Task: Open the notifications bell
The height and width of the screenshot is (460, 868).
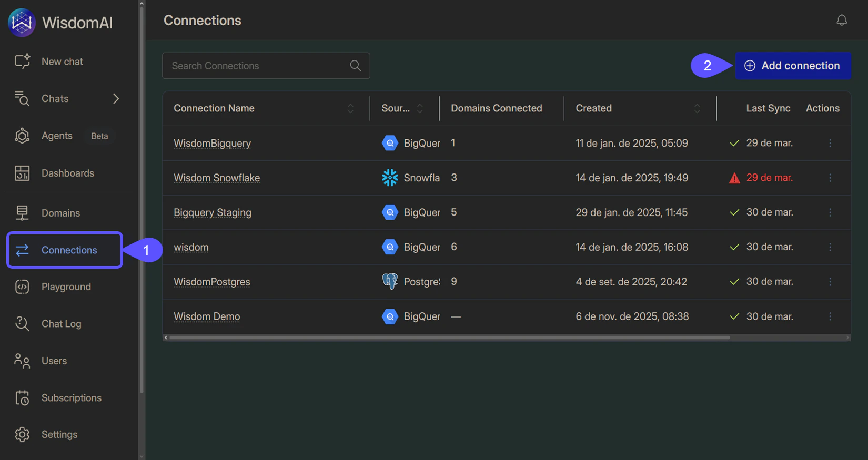Action: 842,20
